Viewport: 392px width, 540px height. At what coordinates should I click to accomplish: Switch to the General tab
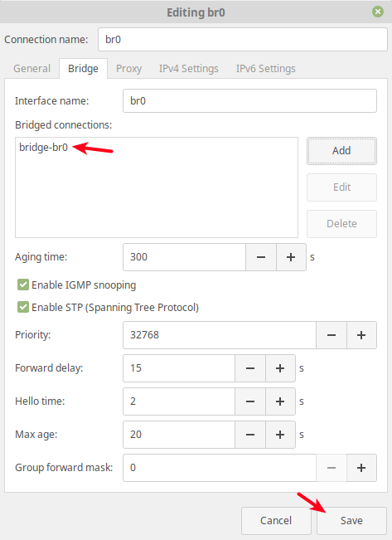31,69
